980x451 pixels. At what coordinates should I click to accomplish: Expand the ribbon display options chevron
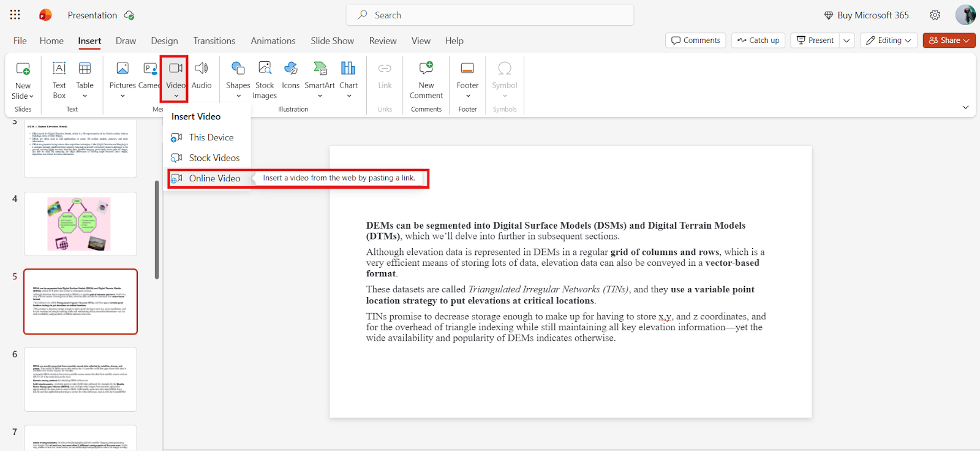[x=965, y=108]
